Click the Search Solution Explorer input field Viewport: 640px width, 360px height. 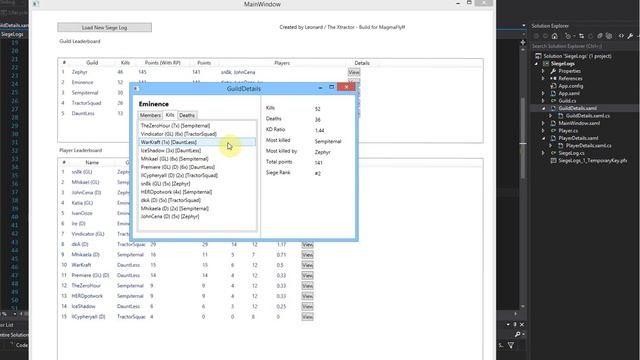pos(584,46)
